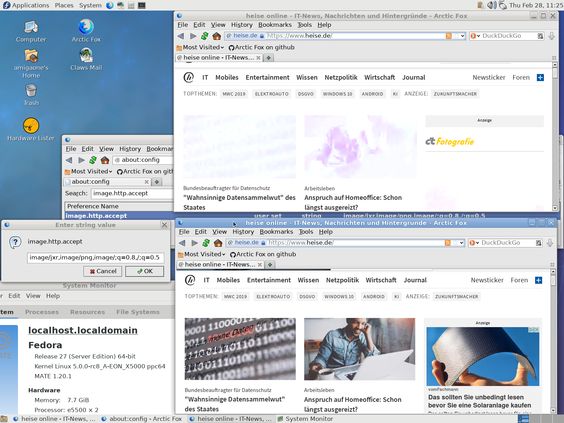Click Arctic Fox on github bookmark in top window
564x423 pixels.
point(261,47)
